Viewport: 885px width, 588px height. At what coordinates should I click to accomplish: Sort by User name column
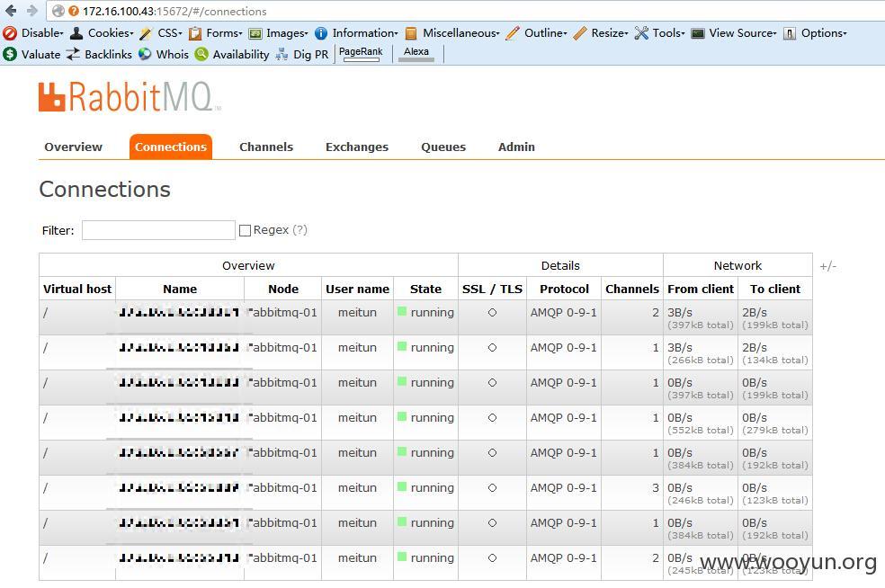tap(357, 289)
